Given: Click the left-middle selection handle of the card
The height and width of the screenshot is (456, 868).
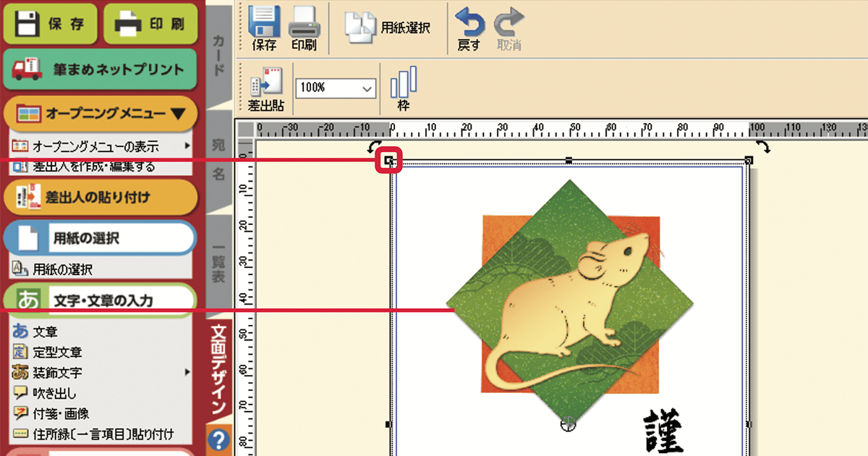Looking at the screenshot, I should [x=388, y=425].
